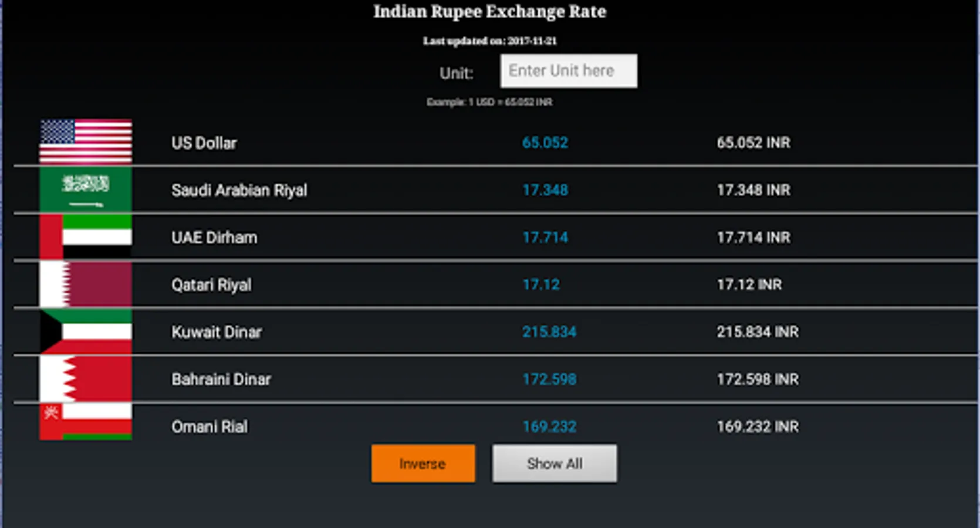
Task: Click the Qatar flag icon
Action: [x=86, y=285]
